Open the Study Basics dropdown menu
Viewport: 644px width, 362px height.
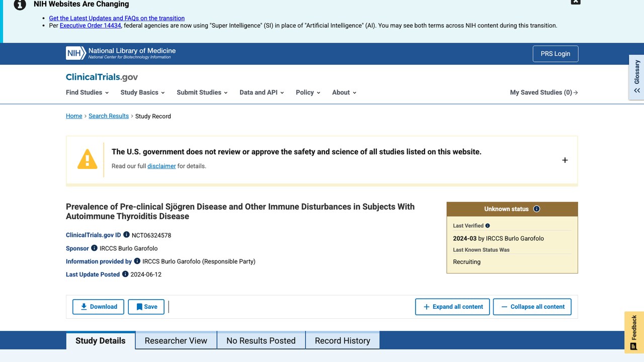143,93
